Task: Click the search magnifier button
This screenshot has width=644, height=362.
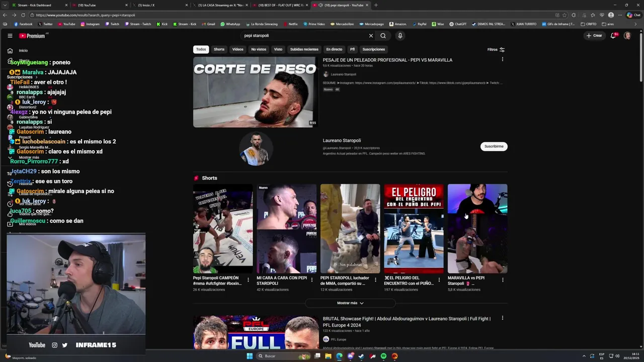Action: [383, 36]
